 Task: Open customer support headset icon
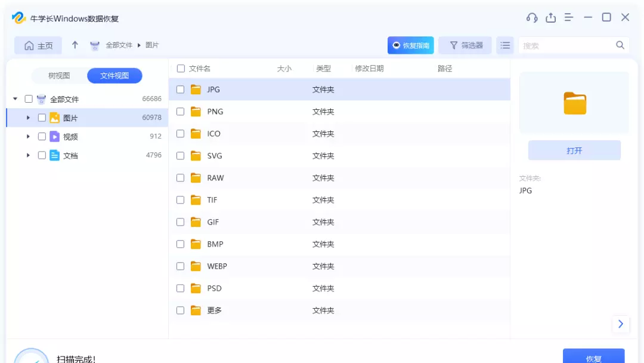tap(532, 18)
